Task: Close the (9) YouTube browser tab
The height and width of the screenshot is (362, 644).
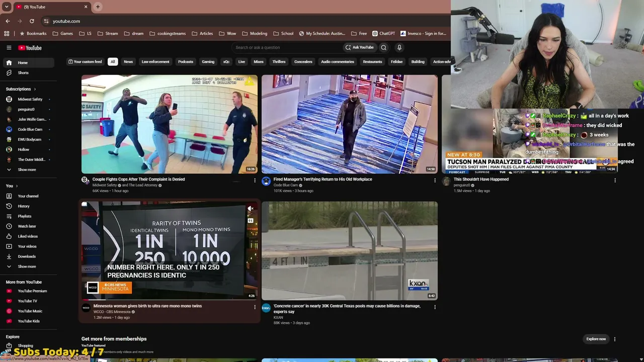Action: pyautogui.click(x=86, y=7)
